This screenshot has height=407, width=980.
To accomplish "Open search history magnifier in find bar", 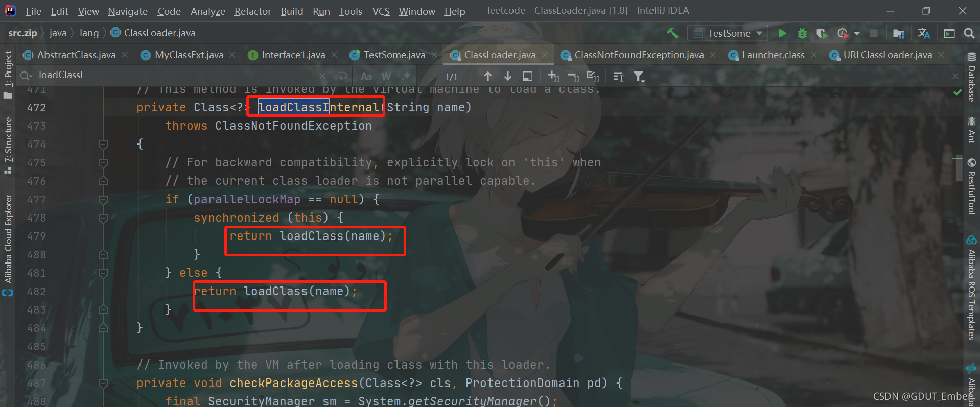I will [x=26, y=76].
